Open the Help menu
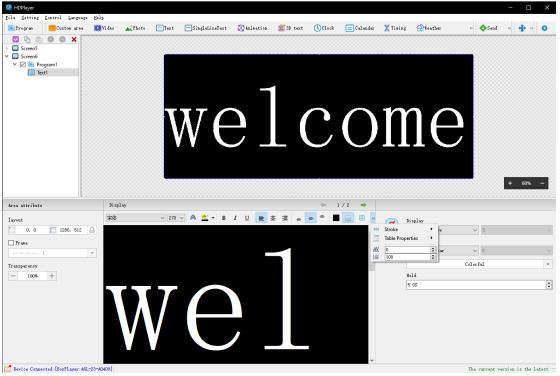Image resolution: width=560 pixels, height=376 pixels. tap(99, 17)
